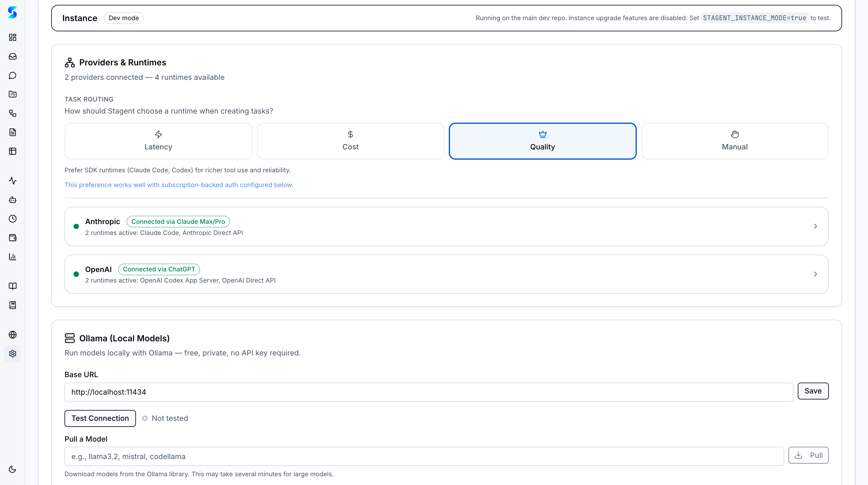Toggle dark mode with the moon icon

click(12, 469)
